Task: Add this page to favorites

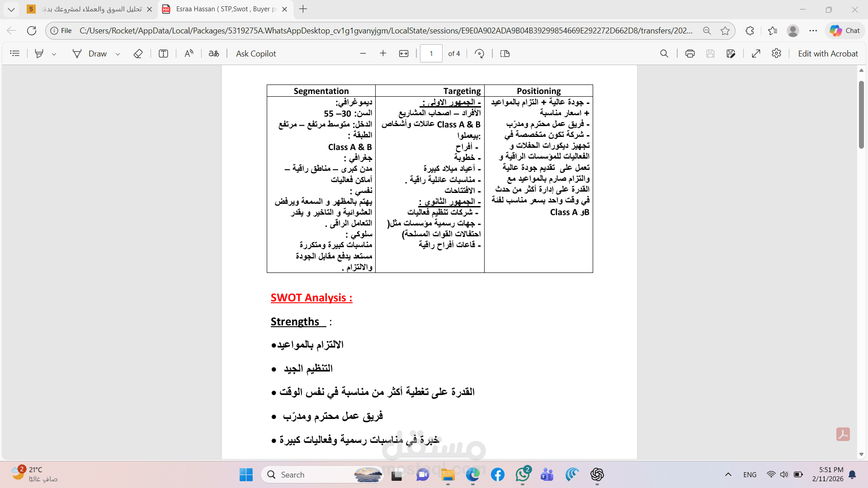Action: coord(725,31)
